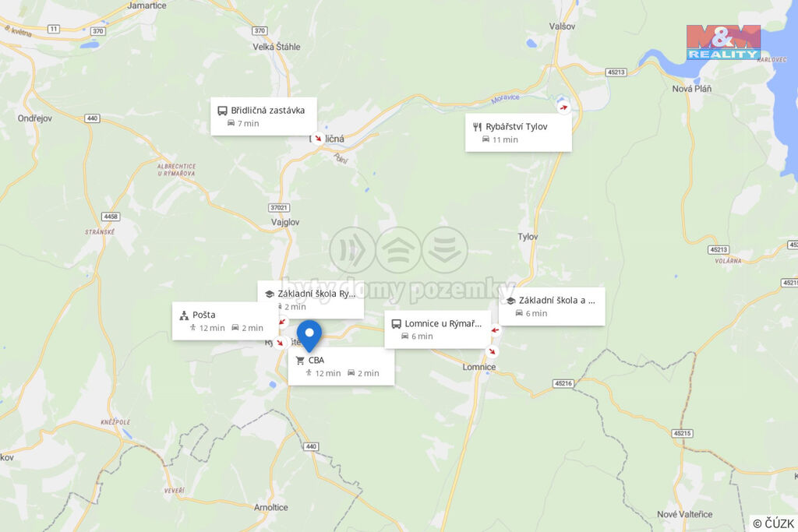The width and height of the screenshot is (798, 532).
Task: Click the bus icon in Břidličná zastávka card
Action: (x=222, y=111)
